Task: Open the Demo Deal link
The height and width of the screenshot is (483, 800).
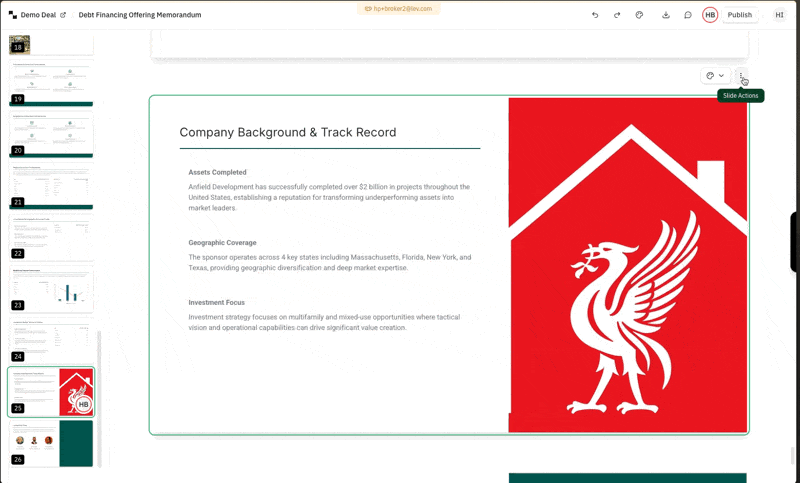Action: click(38, 15)
